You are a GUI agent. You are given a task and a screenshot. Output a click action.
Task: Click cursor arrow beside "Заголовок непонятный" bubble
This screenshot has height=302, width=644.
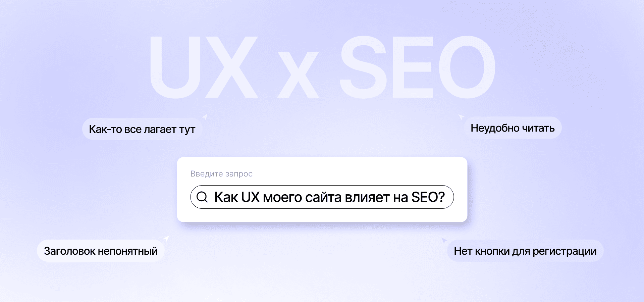[x=166, y=238]
